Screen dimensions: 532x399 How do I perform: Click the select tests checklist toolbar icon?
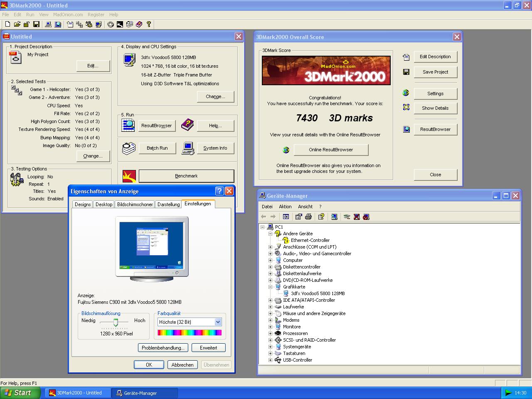click(x=79, y=25)
